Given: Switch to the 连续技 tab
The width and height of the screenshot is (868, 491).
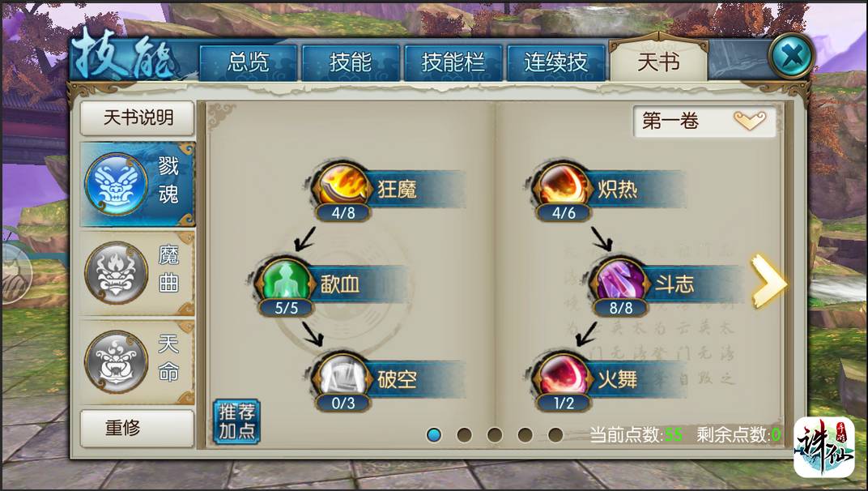Looking at the screenshot, I should [x=555, y=62].
